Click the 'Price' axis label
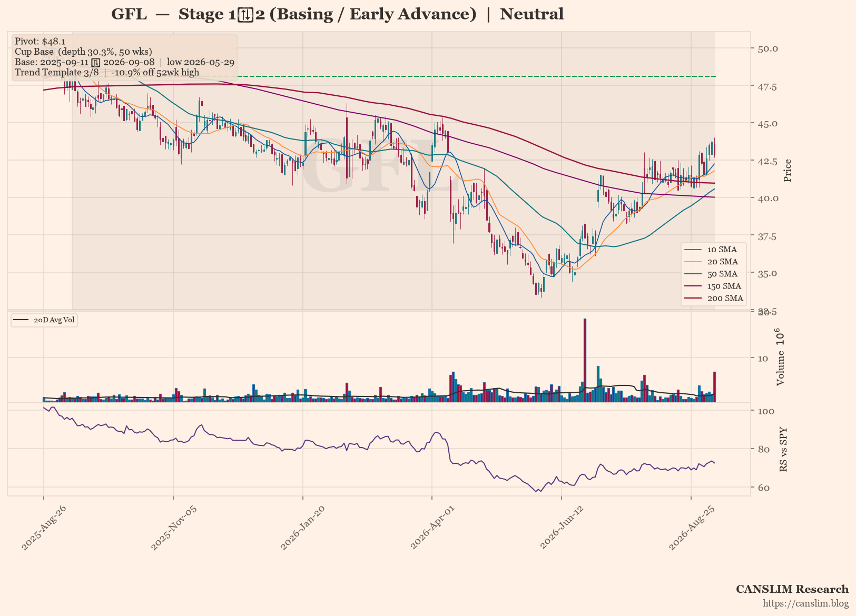This screenshot has width=856, height=616. (x=788, y=171)
